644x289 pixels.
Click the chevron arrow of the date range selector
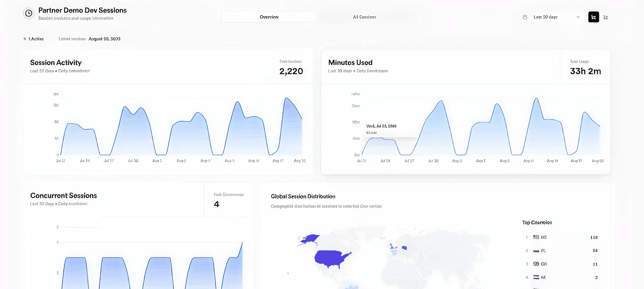tap(578, 17)
